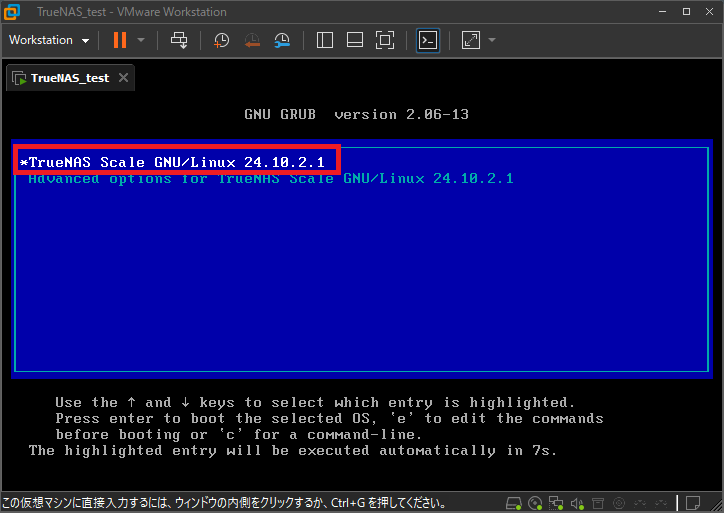Minimize the VMware Workstation window
724x513 pixels.
point(663,12)
